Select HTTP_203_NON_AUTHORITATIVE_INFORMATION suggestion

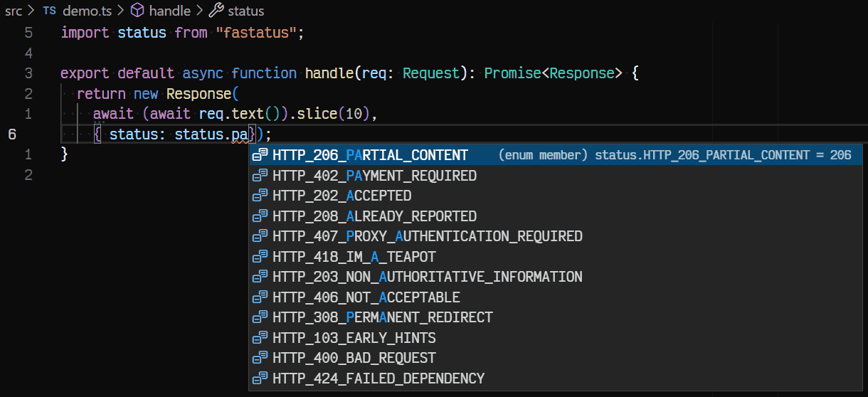[556, 277]
